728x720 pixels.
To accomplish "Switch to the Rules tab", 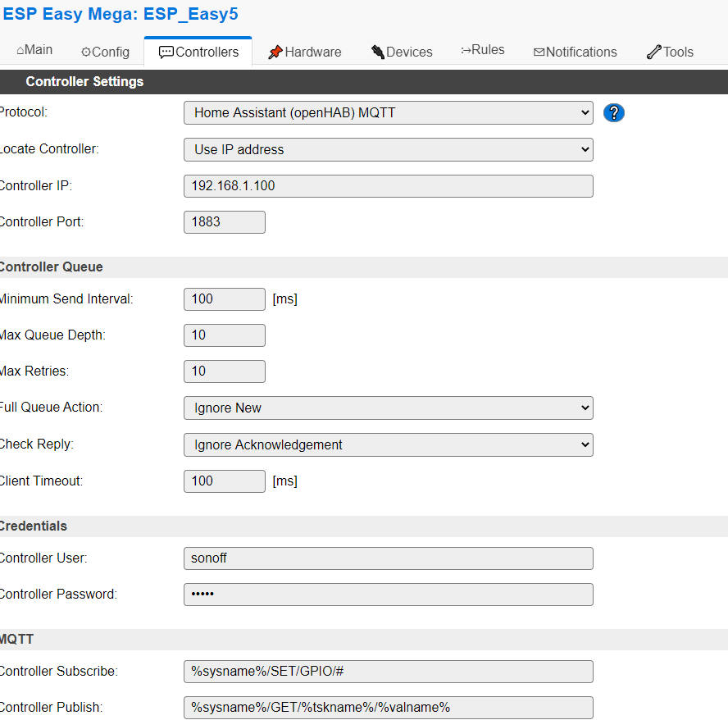I will 483,50.
